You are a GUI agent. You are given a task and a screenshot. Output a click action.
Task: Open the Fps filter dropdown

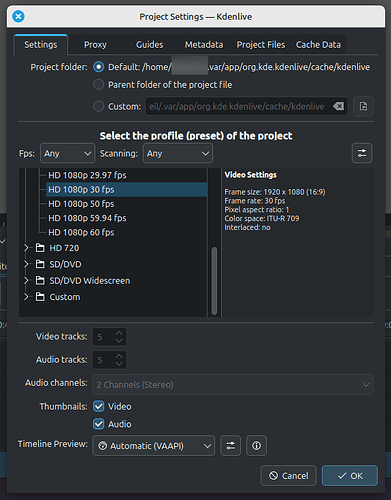tap(68, 153)
